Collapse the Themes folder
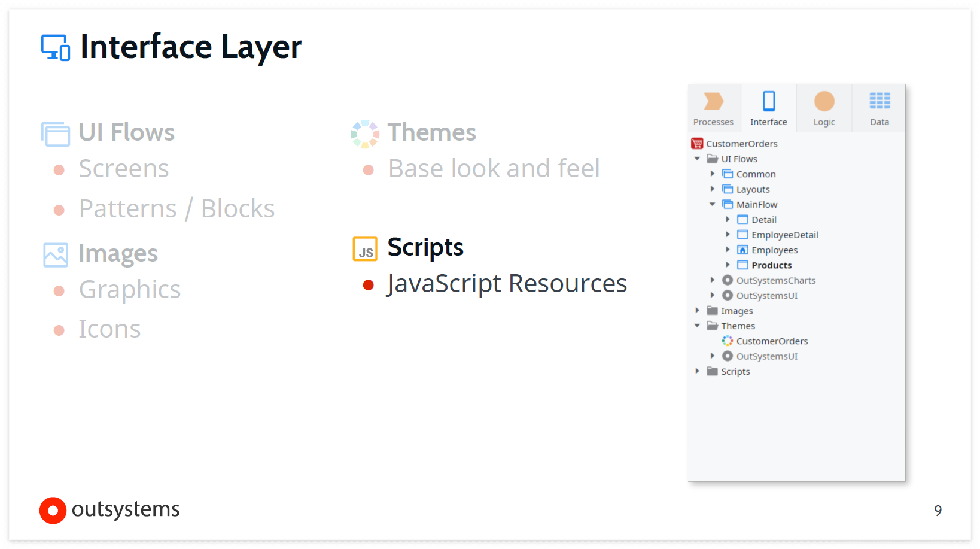980x549 pixels. [697, 326]
